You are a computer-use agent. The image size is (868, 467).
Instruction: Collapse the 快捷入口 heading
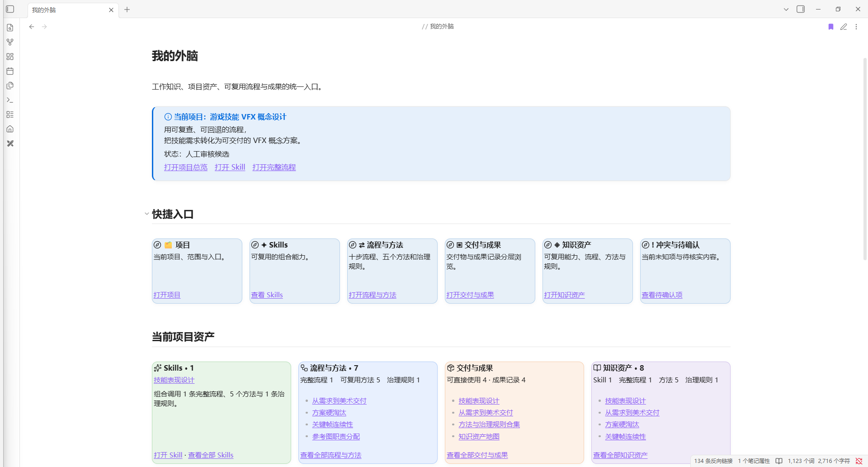(147, 214)
